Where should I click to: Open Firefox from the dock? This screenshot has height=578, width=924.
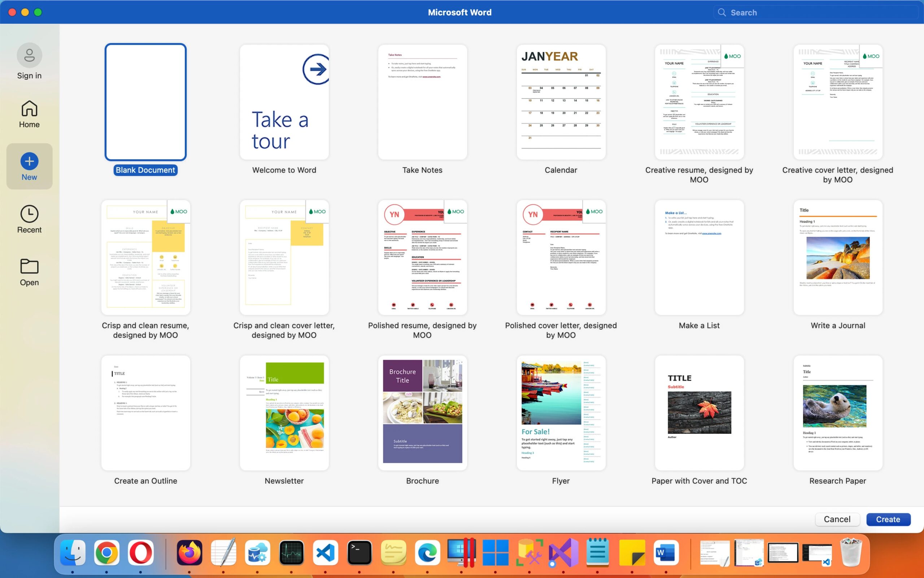click(x=189, y=553)
